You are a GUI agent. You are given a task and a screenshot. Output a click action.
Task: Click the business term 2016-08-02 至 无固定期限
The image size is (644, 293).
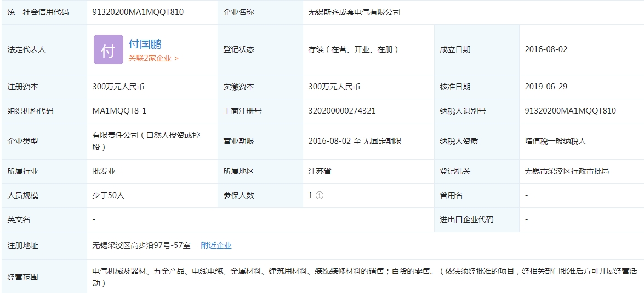click(355, 141)
